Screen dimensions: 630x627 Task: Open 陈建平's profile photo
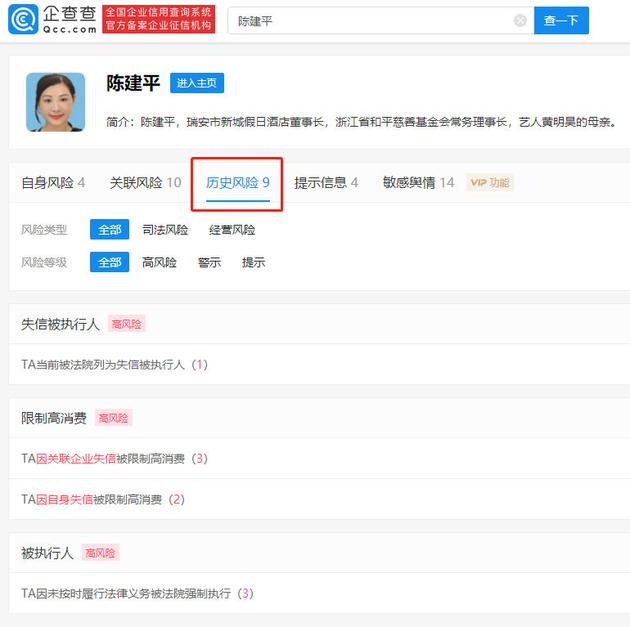(x=55, y=102)
